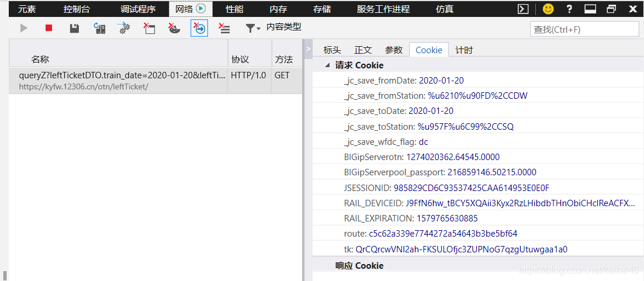The width and height of the screenshot is (644, 281).
Task: Focus the 查找(Ctrl+F) search box
Action: coord(584,29)
